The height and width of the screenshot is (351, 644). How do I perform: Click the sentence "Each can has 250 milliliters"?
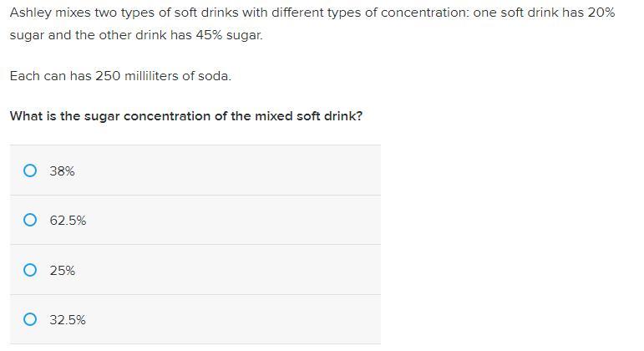(120, 76)
